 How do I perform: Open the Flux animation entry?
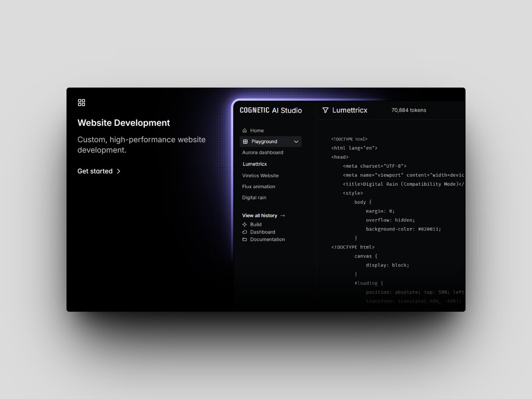click(x=258, y=187)
